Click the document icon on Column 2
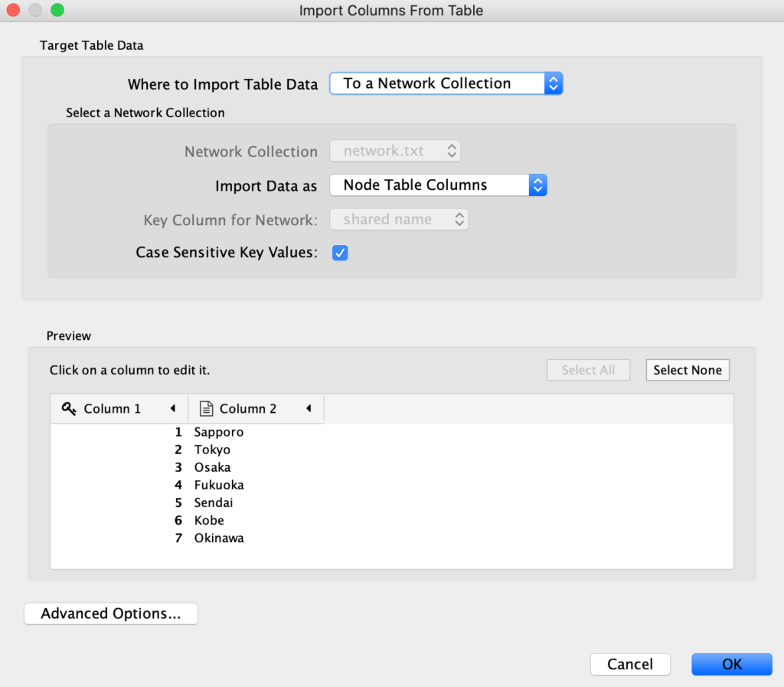Viewport: 784px width, 687px height. (x=206, y=408)
